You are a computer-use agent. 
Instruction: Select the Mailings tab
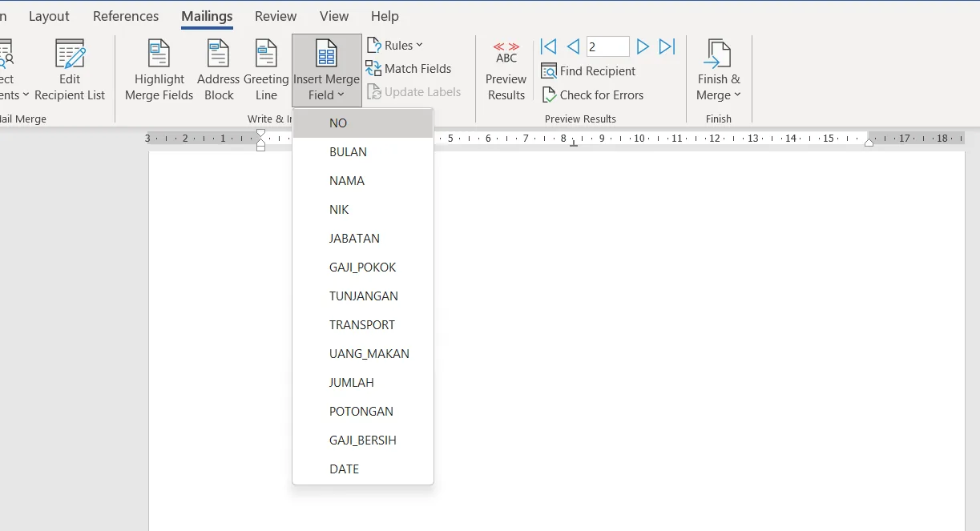click(x=207, y=16)
